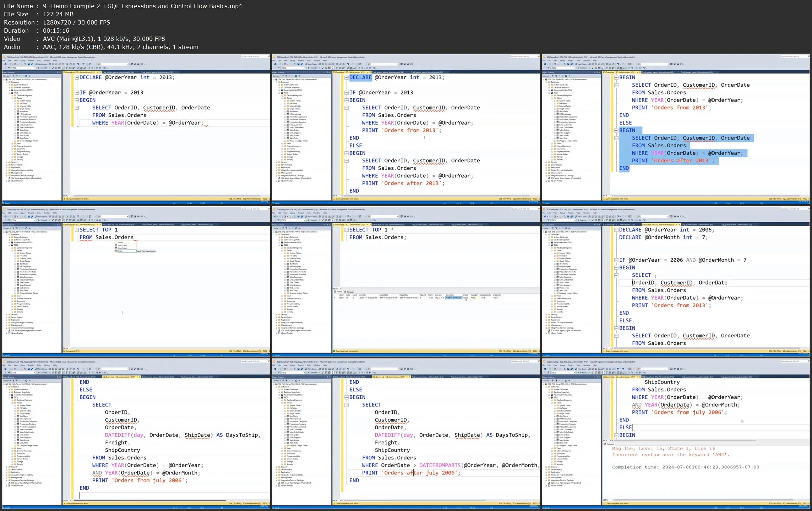Click Object Explorer Refresh icon in results-grid frame

[x=296, y=228]
